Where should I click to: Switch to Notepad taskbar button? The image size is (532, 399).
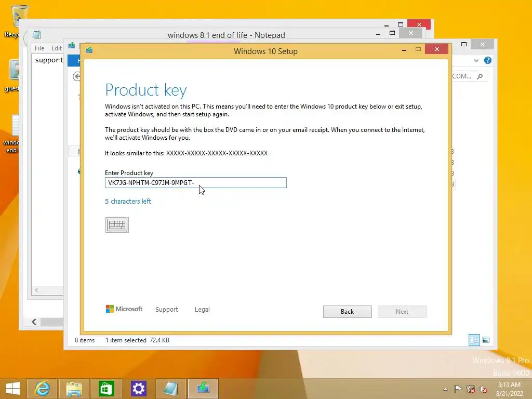pos(170,389)
